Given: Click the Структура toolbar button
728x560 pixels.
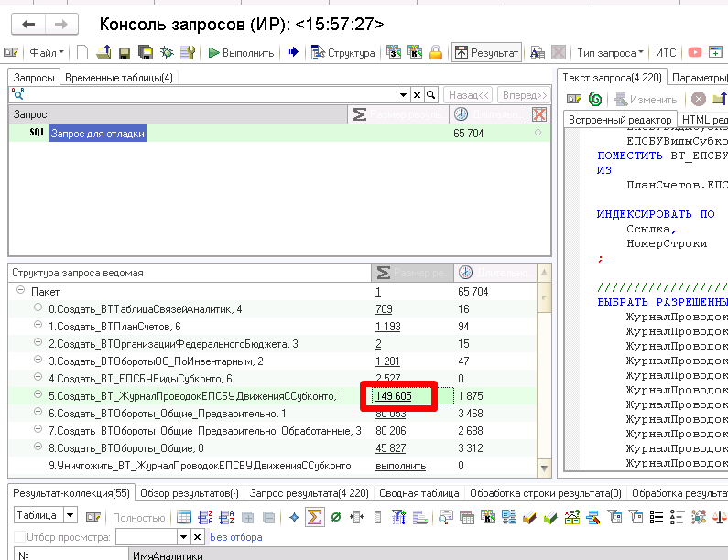Looking at the screenshot, I should click(x=343, y=53).
